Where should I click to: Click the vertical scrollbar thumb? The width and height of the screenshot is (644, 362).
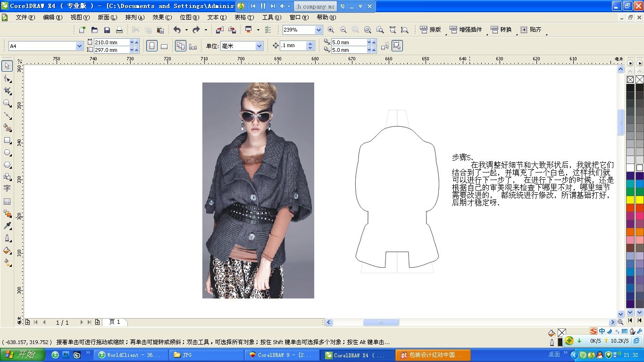click(620, 122)
